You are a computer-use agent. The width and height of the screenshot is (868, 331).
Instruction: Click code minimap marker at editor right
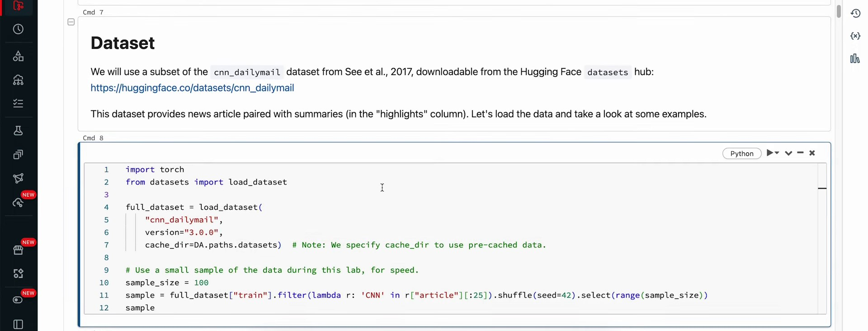822,188
